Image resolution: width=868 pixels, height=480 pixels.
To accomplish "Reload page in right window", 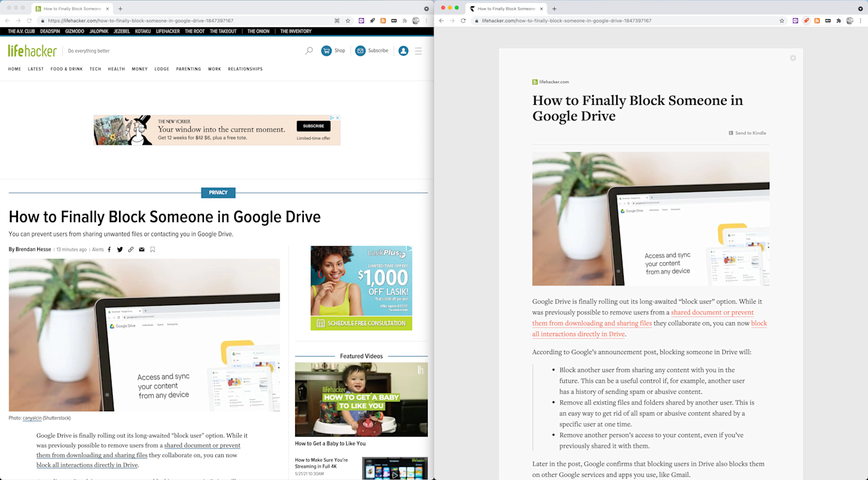I will coord(463,20).
